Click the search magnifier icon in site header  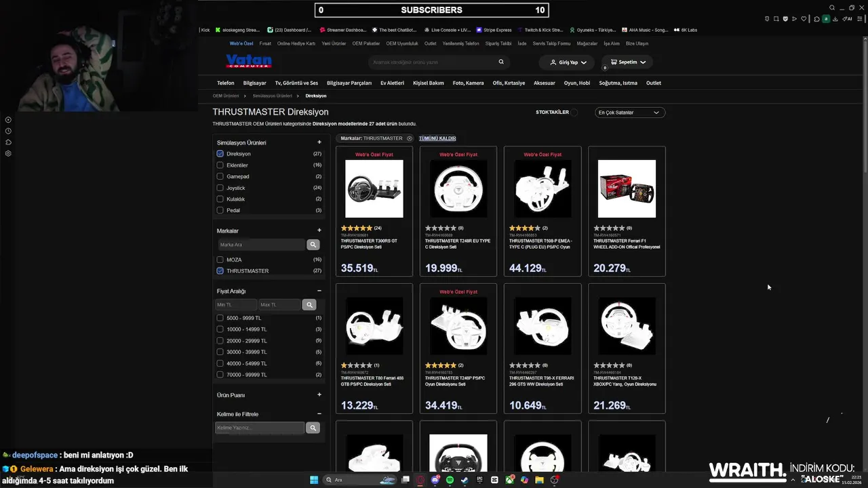point(501,62)
